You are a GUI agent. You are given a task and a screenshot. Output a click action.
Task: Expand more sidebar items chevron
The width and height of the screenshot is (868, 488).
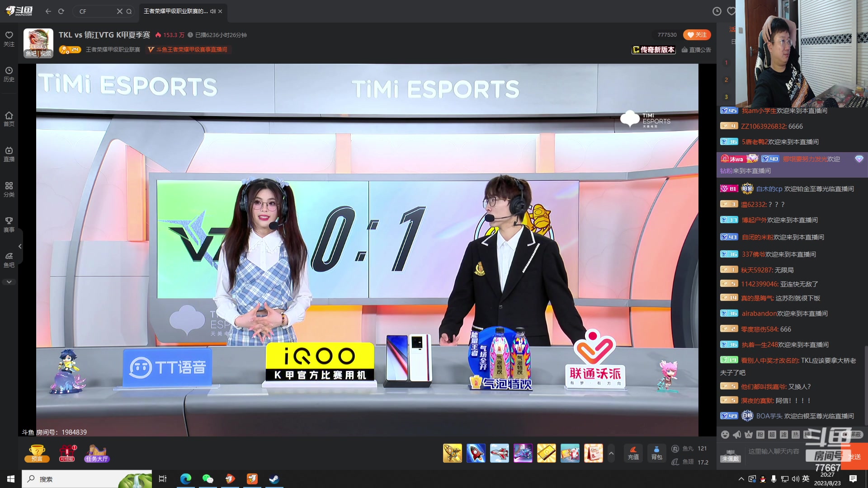[x=9, y=282]
